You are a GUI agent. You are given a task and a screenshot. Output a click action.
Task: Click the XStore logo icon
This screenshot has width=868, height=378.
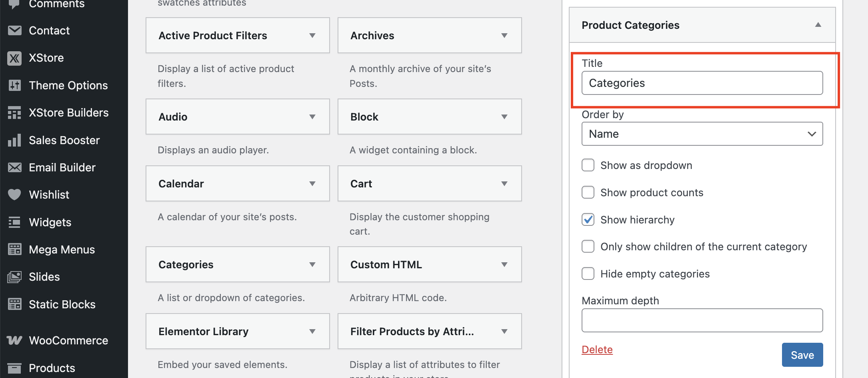[14, 58]
